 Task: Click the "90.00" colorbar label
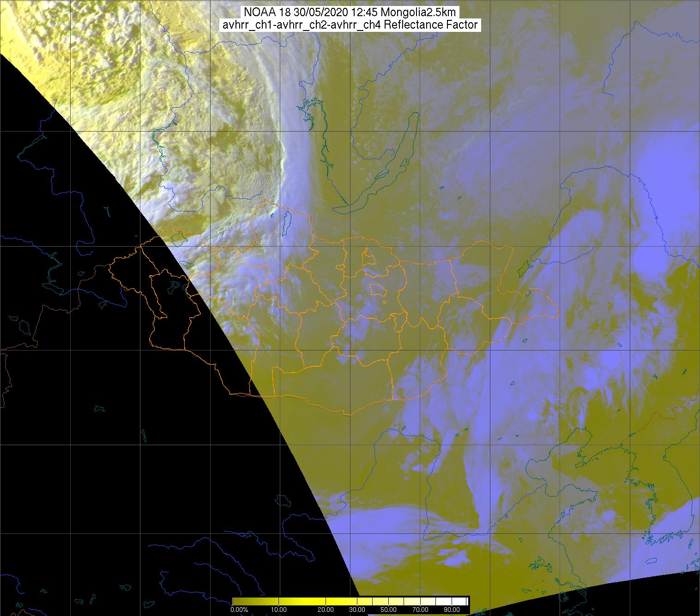(452, 610)
